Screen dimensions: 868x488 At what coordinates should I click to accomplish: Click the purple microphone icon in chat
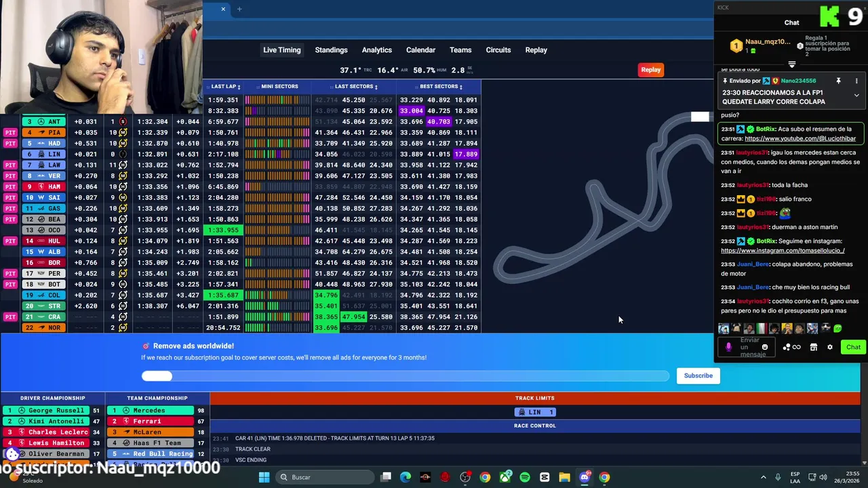tap(728, 347)
